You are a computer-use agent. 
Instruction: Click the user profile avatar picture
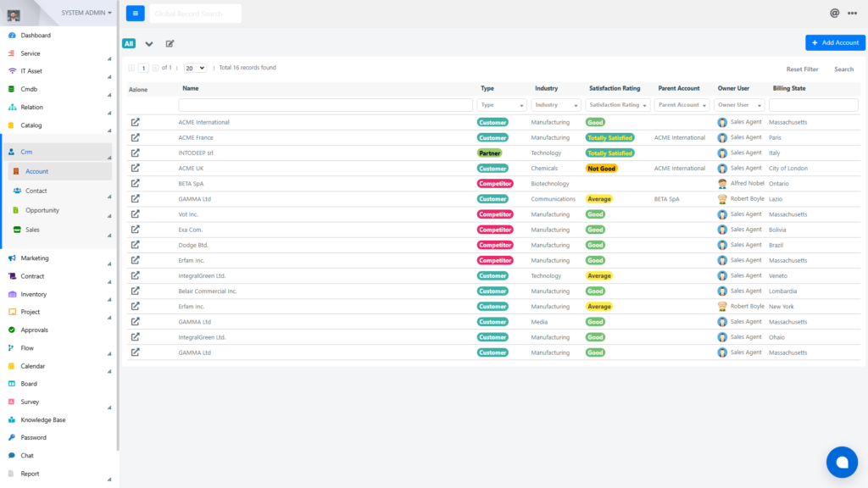coord(14,15)
